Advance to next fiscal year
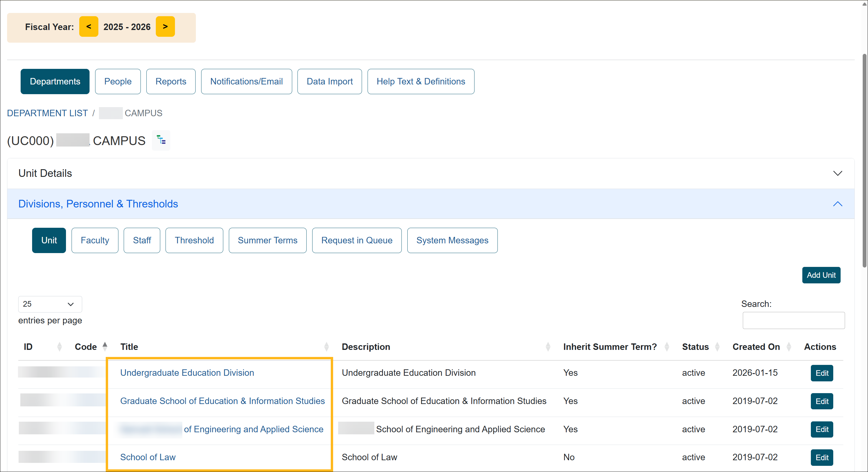Viewport: 868px width, 472px height. point(165,26)
